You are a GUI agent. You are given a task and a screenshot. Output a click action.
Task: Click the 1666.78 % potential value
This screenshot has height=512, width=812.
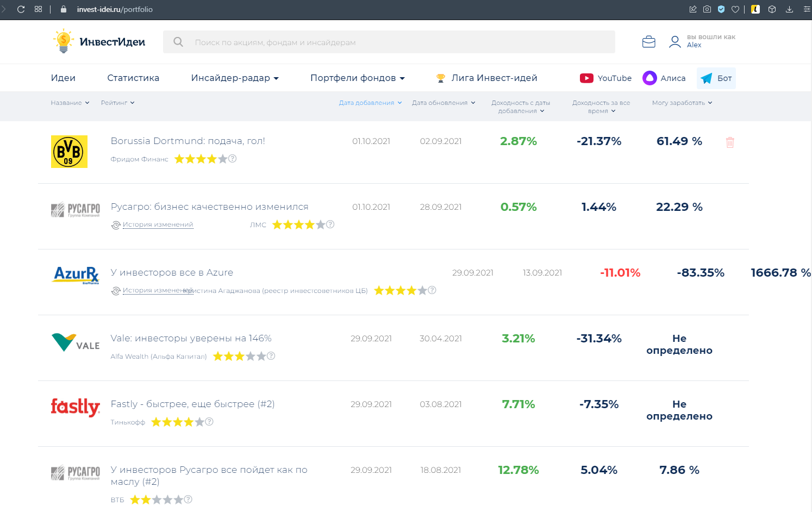coord(780,273)
